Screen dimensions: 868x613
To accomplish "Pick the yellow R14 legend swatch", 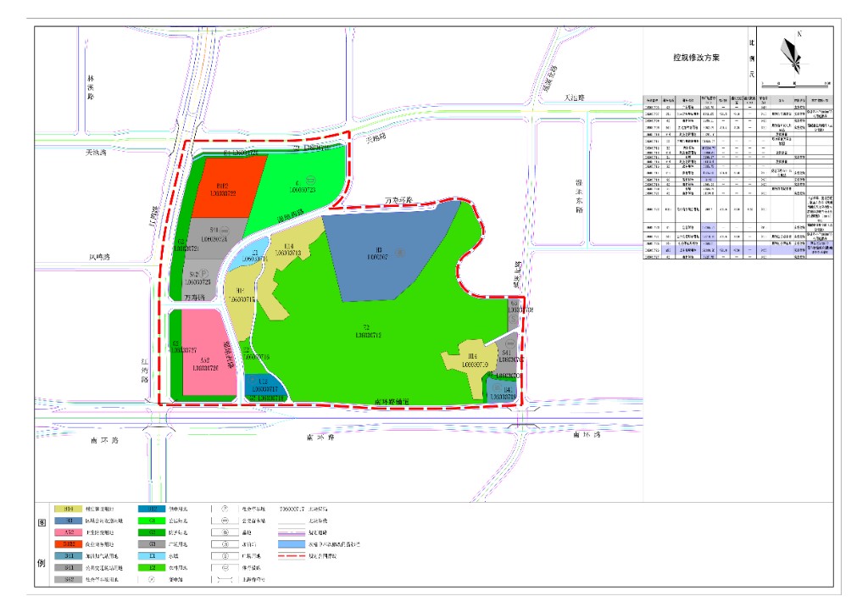I will pyautogui.click(x=70, y=509).
